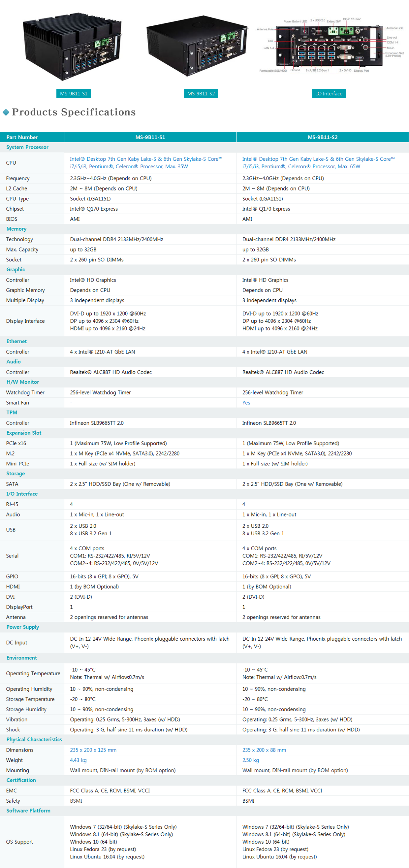
Task: Click the Expansion Slot section heading
Action: coord(23,433)
